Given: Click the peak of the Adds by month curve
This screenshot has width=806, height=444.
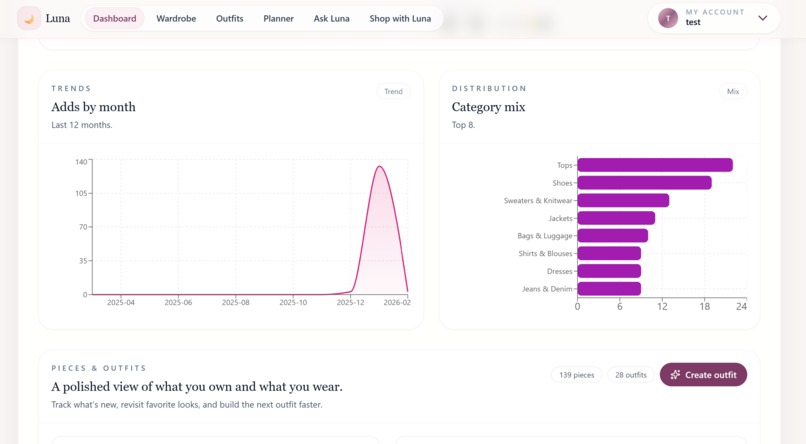Looking at the screenshot, I should click(x=379, y=166).
